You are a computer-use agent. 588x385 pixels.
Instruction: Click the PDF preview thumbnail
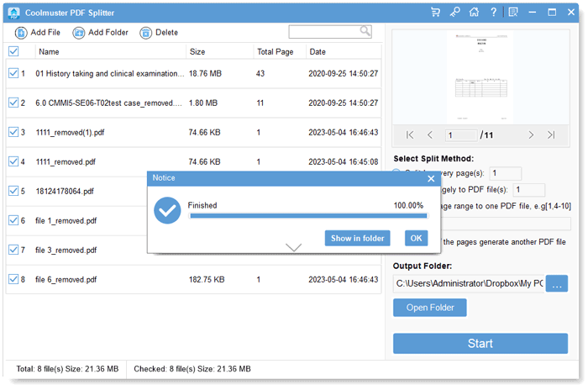point(480,77)
